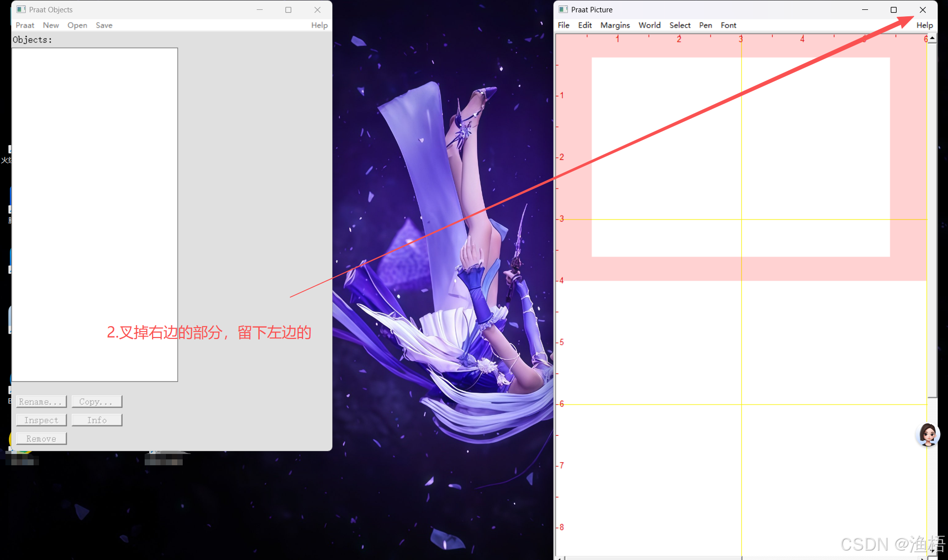Open the New menu in Praat Objects
Screen dimensions: 948x560
tap(50, 25)
